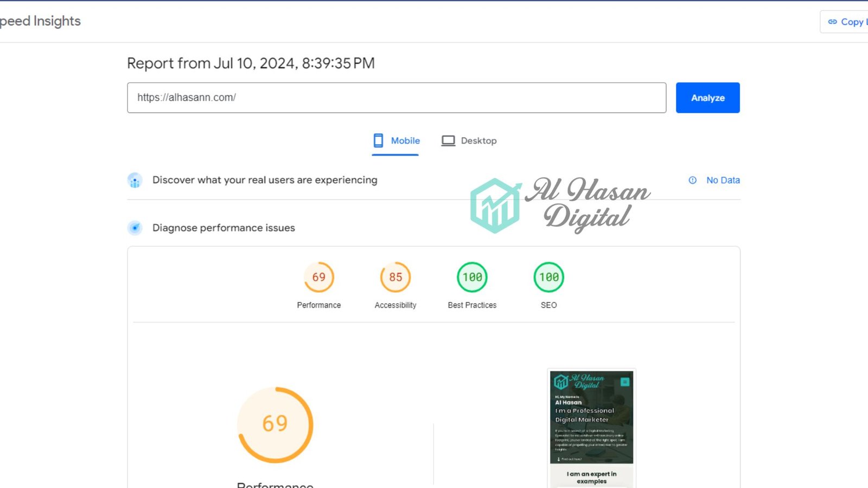Click the mobile phone icon
This screenshot has height=488, width=868.
coord(378,141)
